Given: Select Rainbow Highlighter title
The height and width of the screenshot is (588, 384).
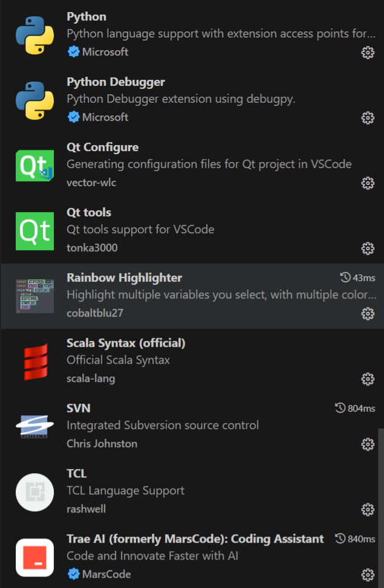Looking at the screenshot, I should pyautogui.click(x=124, y=278).
